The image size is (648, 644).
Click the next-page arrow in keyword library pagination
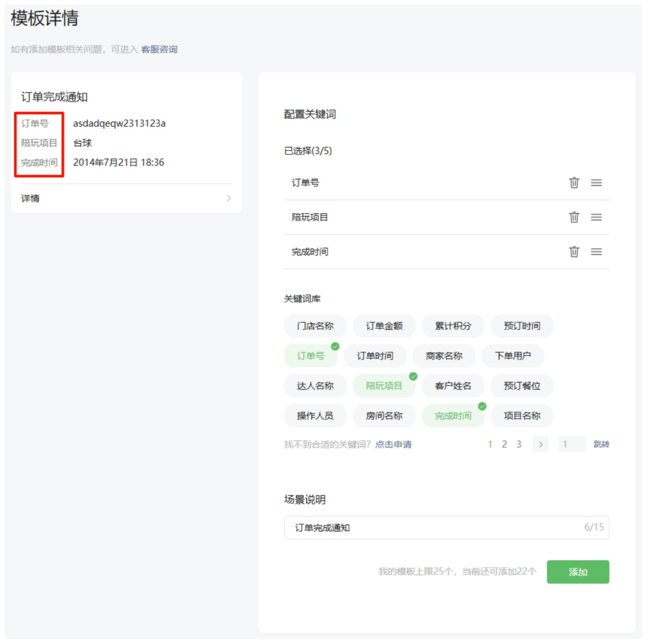pos(540,445)
